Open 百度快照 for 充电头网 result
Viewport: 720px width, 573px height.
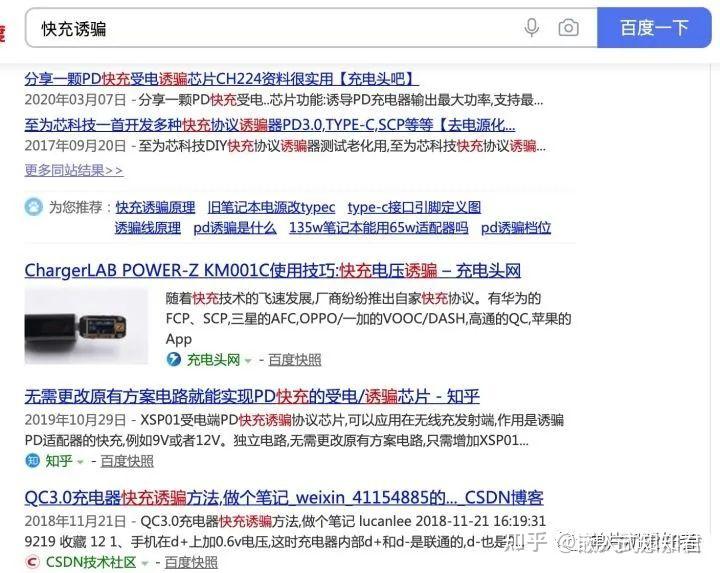294,360
